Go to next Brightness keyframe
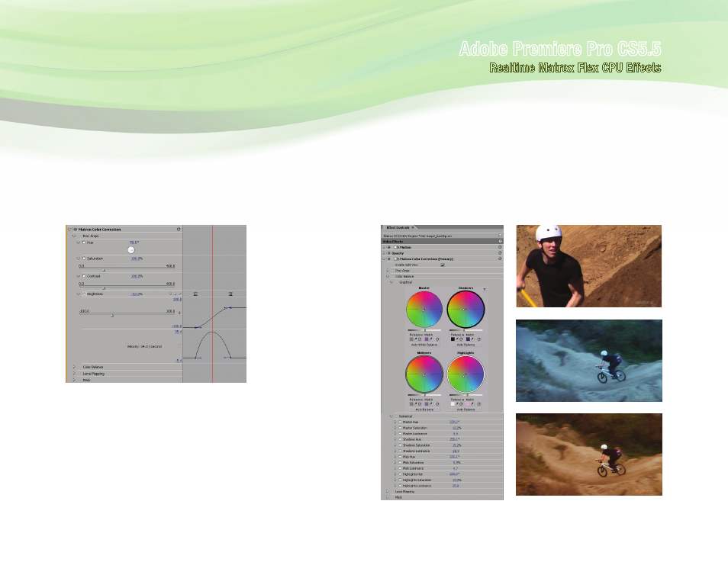The height and width of the screenshot is (562, 728). [180, 294]
